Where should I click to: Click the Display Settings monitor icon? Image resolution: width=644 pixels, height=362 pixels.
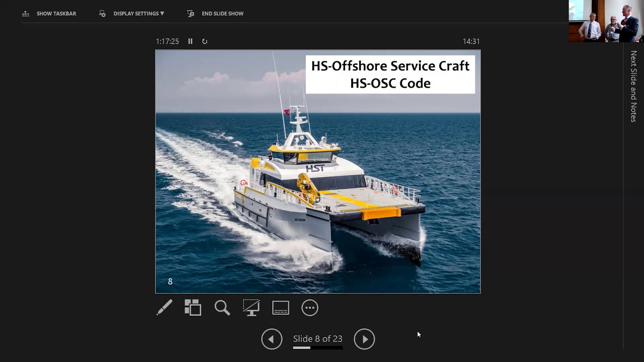pos(103,14)
